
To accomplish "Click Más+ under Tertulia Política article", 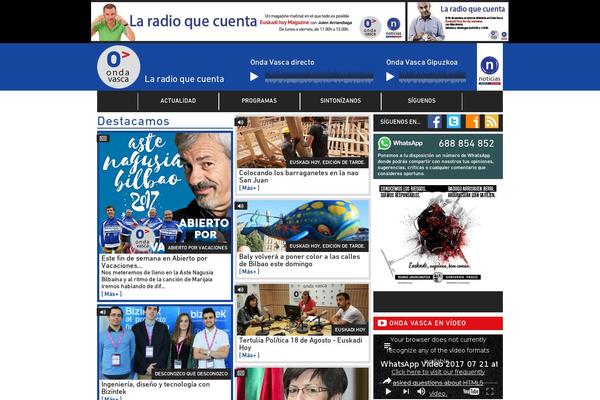I will [x=249, y=355].
